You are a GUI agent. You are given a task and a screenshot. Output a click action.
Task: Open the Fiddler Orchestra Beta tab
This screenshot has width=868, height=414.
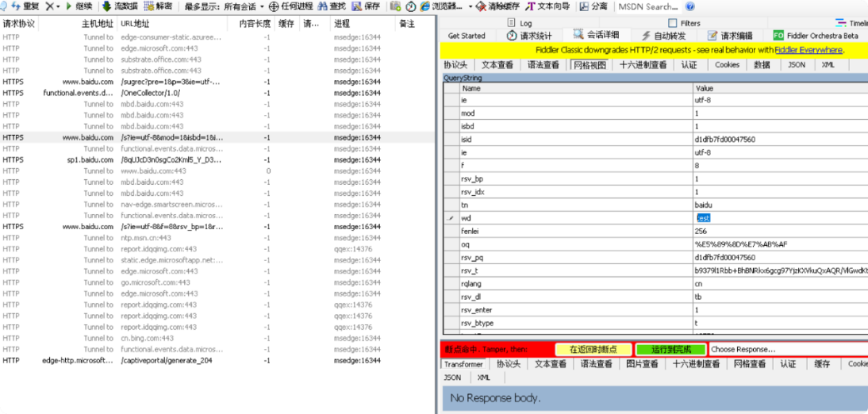click(x=815, y=36)
